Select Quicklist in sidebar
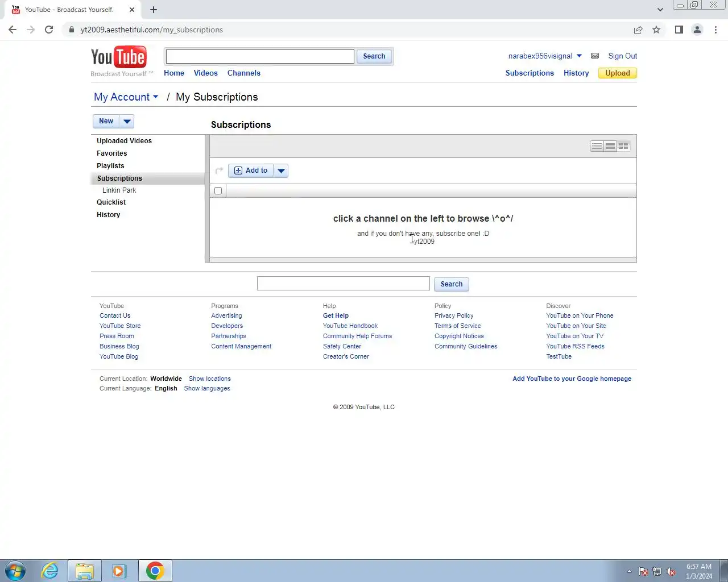This screenshot has width=728, height=582. pos(111,202)
